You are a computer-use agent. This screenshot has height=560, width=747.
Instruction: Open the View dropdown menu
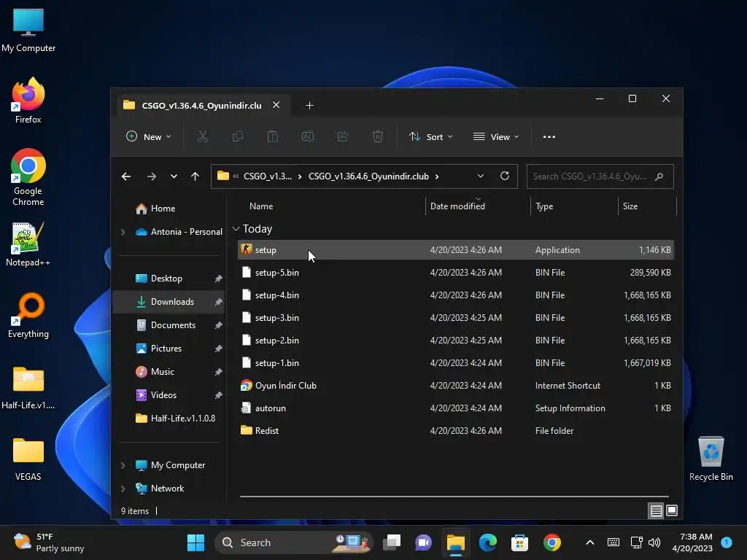pos(496,136)
